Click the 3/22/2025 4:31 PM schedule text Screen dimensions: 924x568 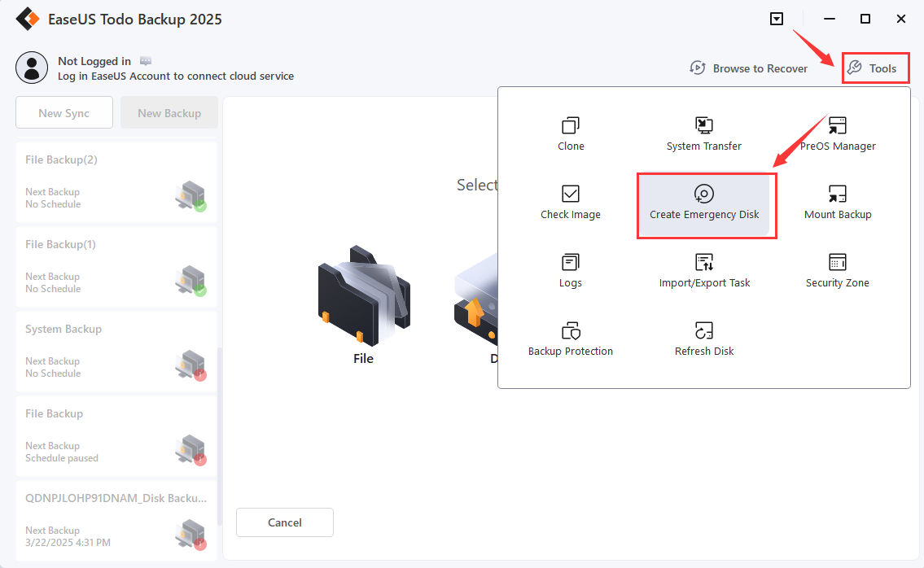coord(68,543)
